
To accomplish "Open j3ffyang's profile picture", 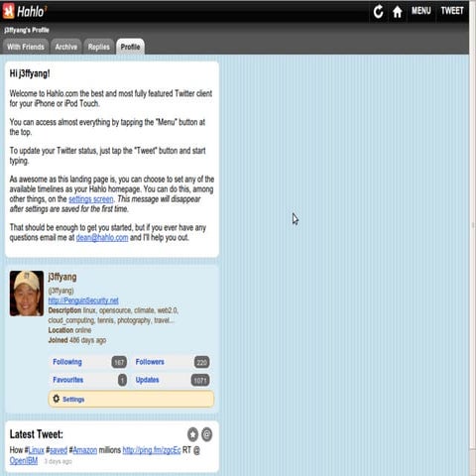I will (27, 294).
